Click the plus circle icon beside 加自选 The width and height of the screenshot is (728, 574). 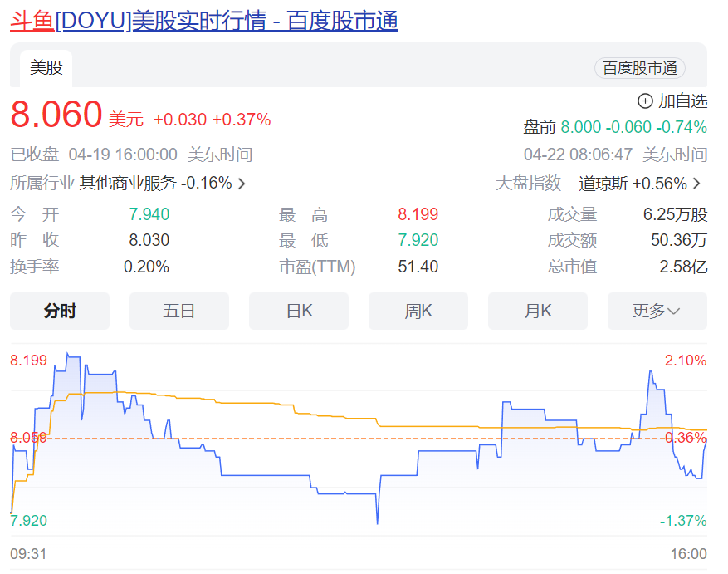click(x=645, y=101)
